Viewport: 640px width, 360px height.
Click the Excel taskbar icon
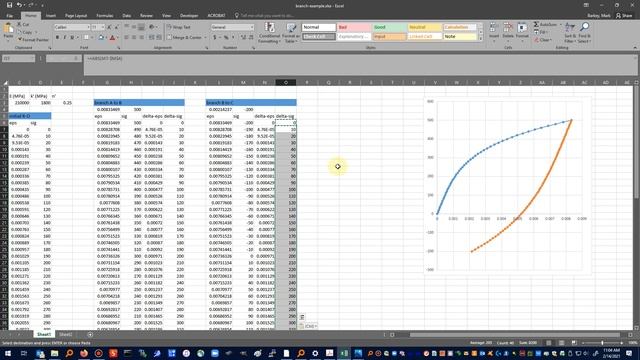(344, 353)
